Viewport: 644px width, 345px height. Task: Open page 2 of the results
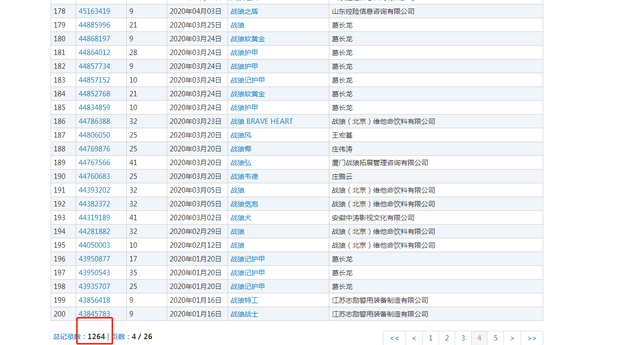click(446, 338)
